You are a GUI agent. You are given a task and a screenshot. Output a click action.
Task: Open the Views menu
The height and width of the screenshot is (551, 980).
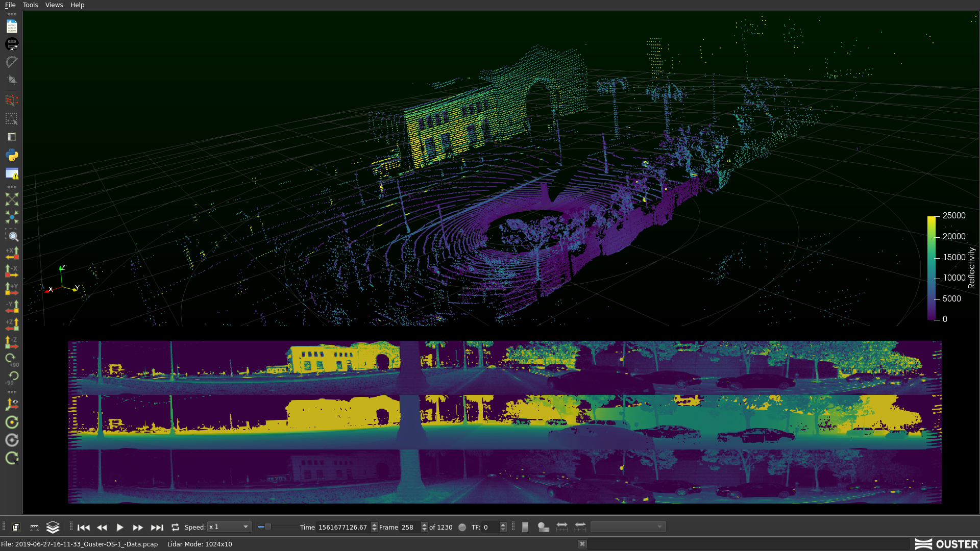coord(54,5)
